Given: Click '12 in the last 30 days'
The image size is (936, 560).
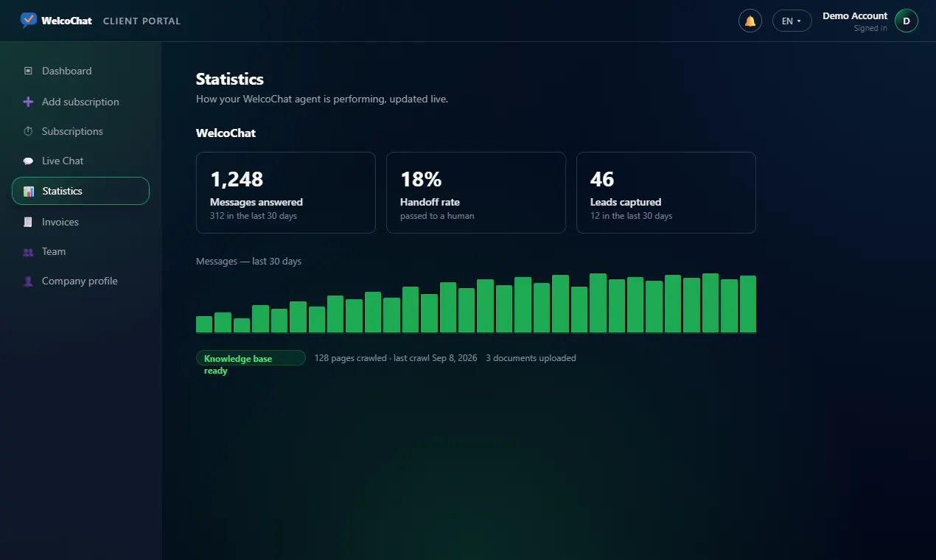Looking at the screenshot, I should click(632, 216).
